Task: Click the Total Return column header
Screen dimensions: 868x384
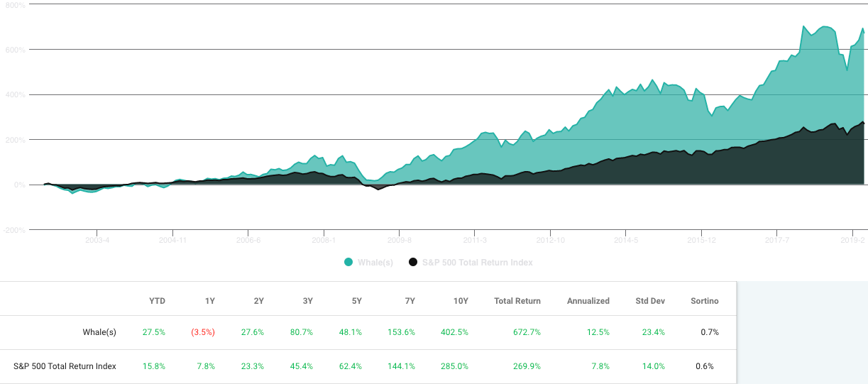Action: (x=517, y=301)
